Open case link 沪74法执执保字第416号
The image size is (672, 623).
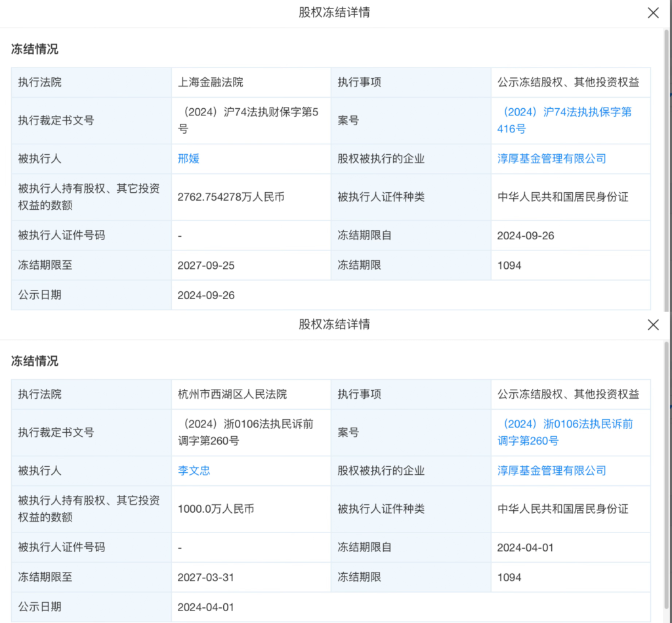(x=564, y=120)
